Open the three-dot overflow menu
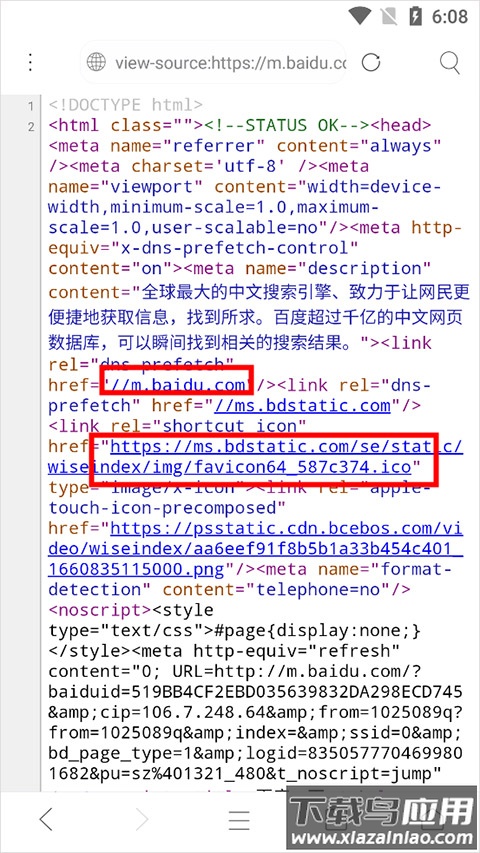The image size is (480, 853). point(30,63)
